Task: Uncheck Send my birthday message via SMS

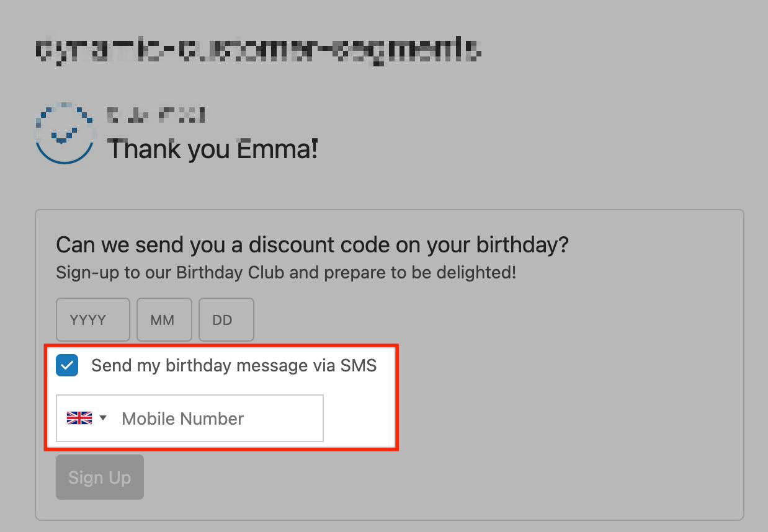Action: coord(67,366)
